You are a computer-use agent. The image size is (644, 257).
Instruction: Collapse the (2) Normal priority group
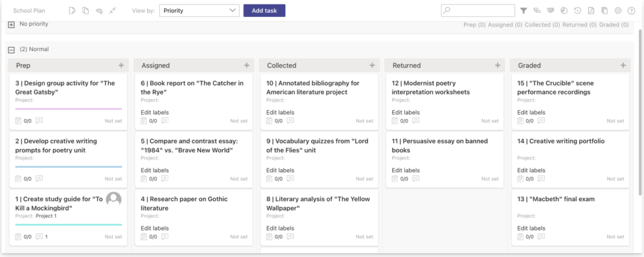(x=11, y=50)
